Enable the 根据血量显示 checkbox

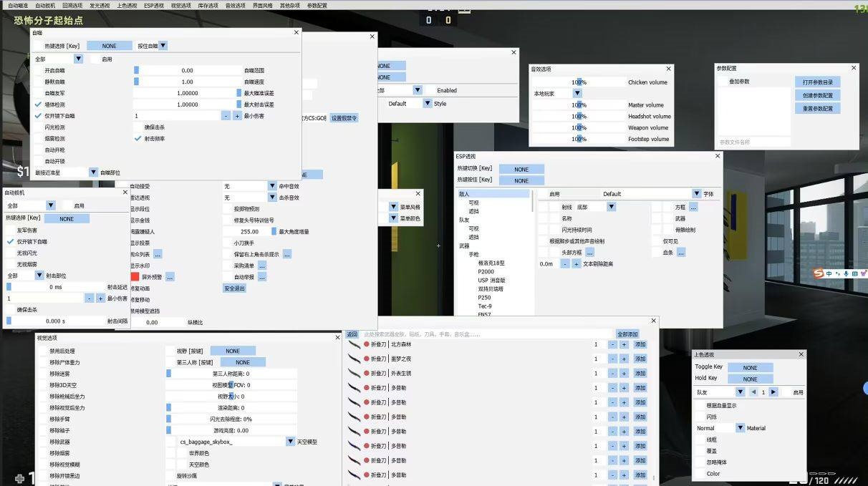(700, 405)
